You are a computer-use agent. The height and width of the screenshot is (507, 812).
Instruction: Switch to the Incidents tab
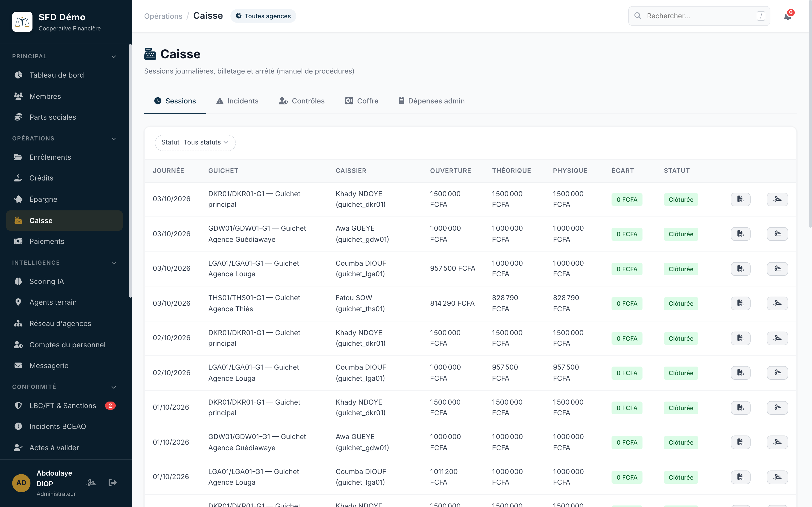point(237,101)
